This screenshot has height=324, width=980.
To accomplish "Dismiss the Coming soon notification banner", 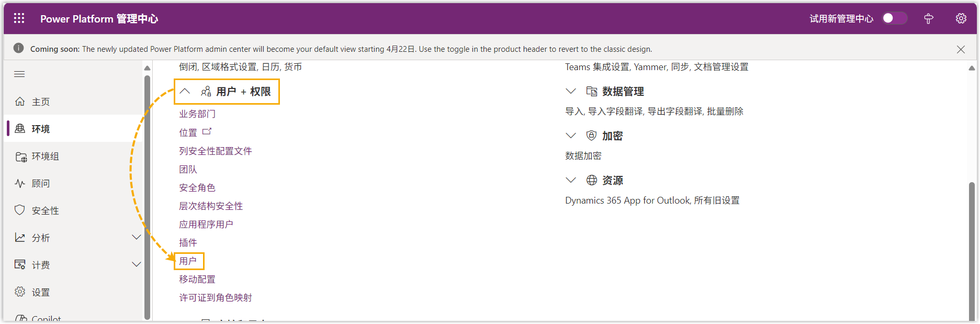I will [961, 49].
